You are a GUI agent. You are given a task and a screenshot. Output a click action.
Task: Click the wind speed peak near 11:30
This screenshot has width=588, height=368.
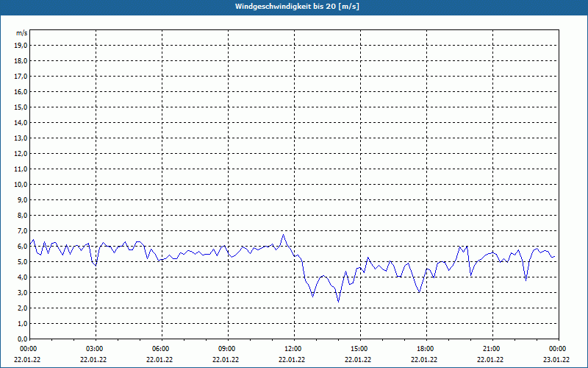pos(283,235)
